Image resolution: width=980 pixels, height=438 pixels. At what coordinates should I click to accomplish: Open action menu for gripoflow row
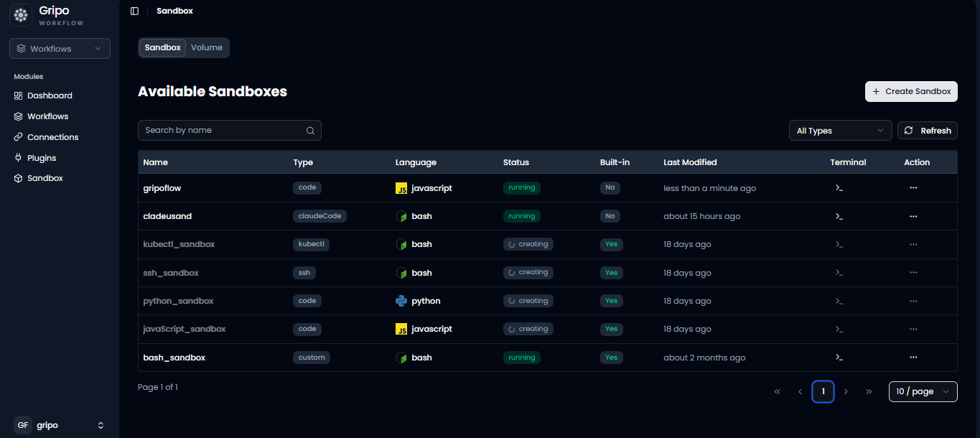pyautogui.click(x=913, y=188)
